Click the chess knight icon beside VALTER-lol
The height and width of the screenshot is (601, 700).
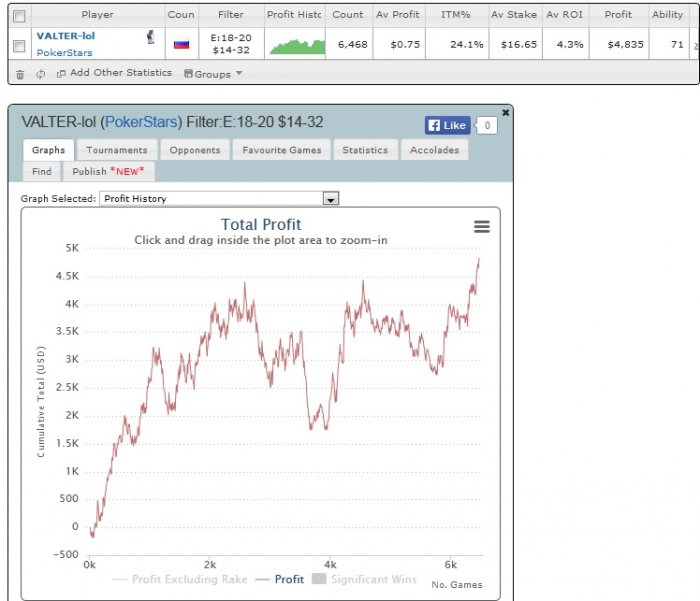click(151, 37)
